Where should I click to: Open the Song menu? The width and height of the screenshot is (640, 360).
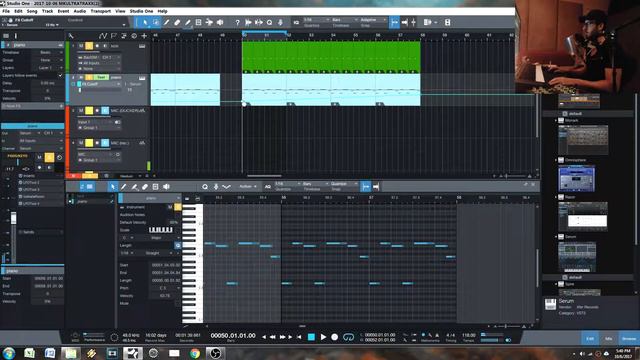tap(32, 11)
